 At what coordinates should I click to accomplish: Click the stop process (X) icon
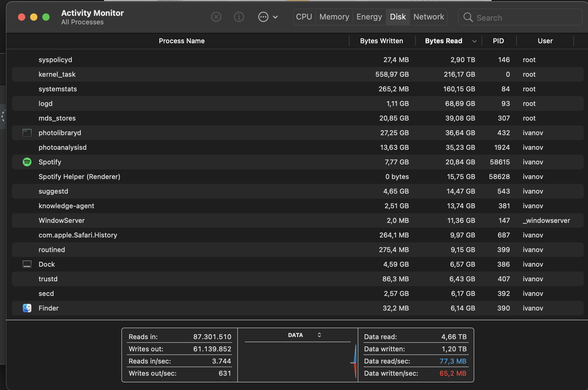pyautogui.click(x=216, y=17)
